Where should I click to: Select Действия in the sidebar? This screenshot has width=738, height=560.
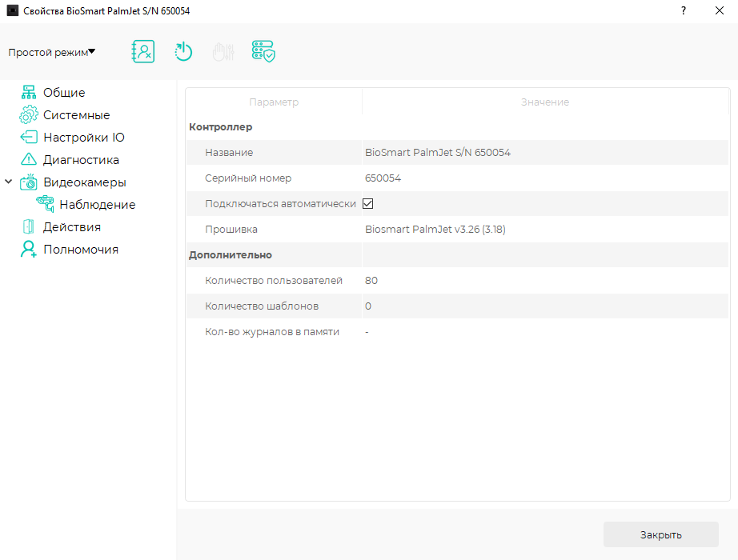(72, 227)
